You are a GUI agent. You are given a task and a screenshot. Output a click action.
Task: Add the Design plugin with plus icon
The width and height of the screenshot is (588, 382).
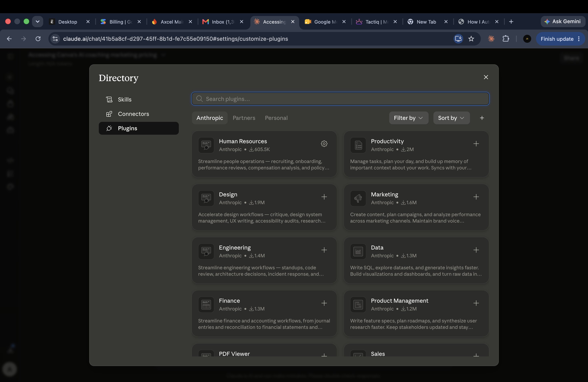324,197
